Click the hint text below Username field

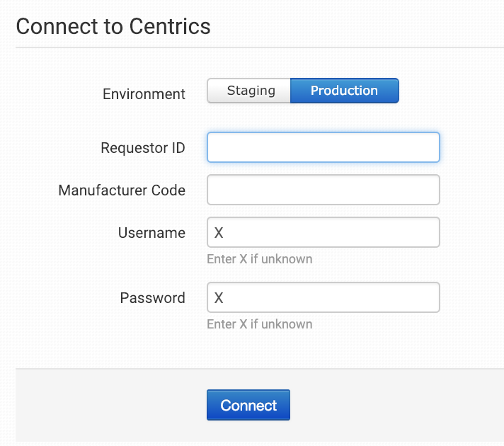pos(259,259)
